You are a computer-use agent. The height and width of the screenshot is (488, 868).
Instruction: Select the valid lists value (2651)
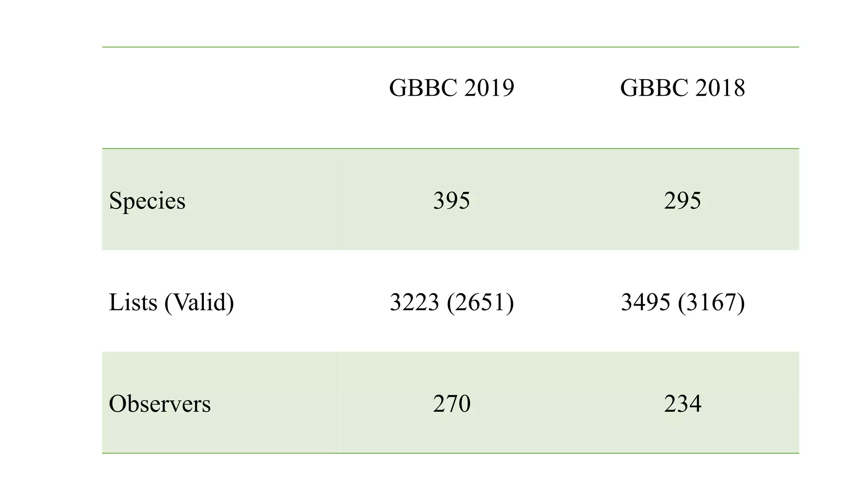pyautogui.click(x=480, y=302)
